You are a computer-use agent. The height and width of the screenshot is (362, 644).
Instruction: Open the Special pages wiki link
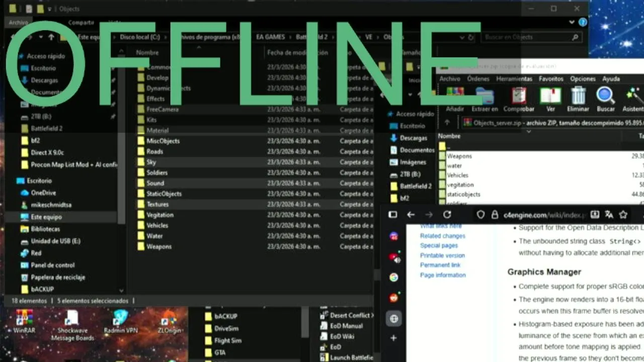pos(439,245)
